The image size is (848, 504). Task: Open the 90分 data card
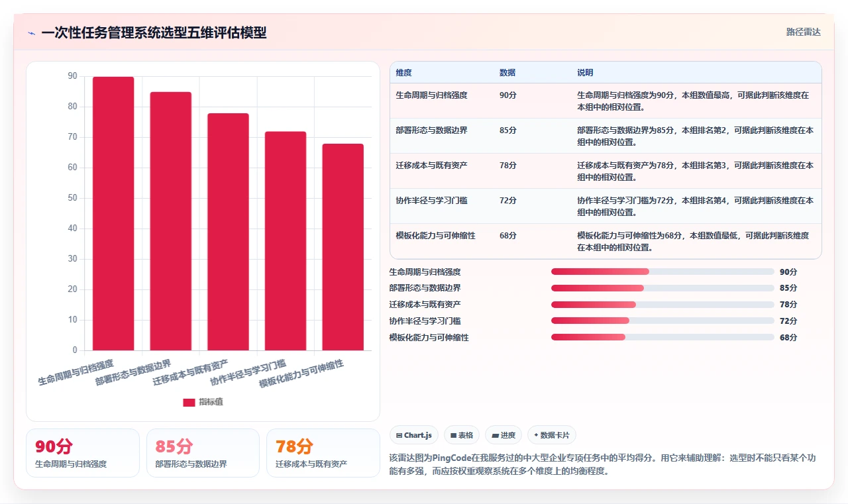[x=83, y=453]
